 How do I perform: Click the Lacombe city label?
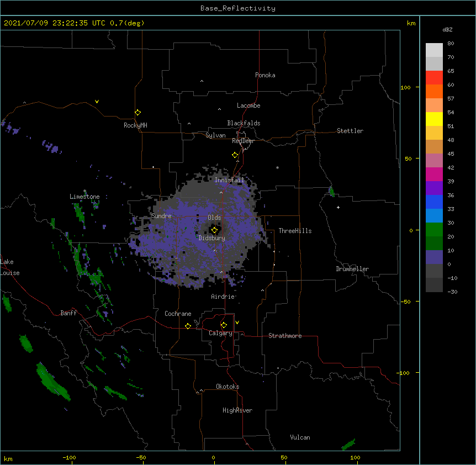(x=248, y=105)
